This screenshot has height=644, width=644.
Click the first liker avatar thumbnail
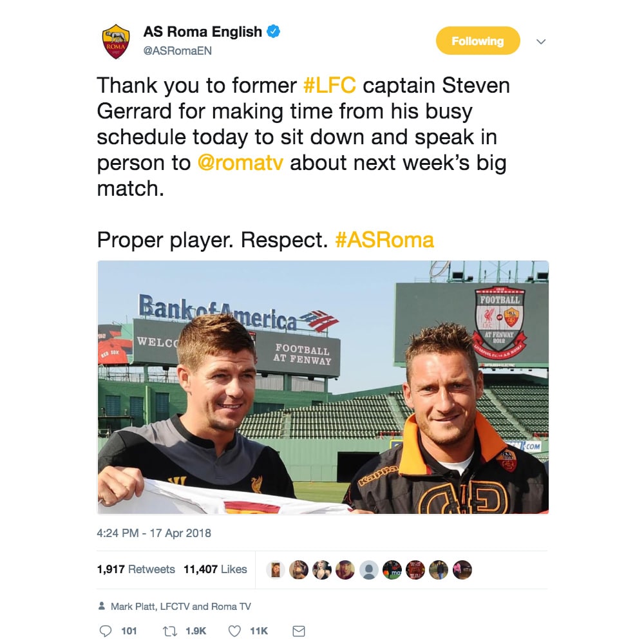tap(276, 570)
